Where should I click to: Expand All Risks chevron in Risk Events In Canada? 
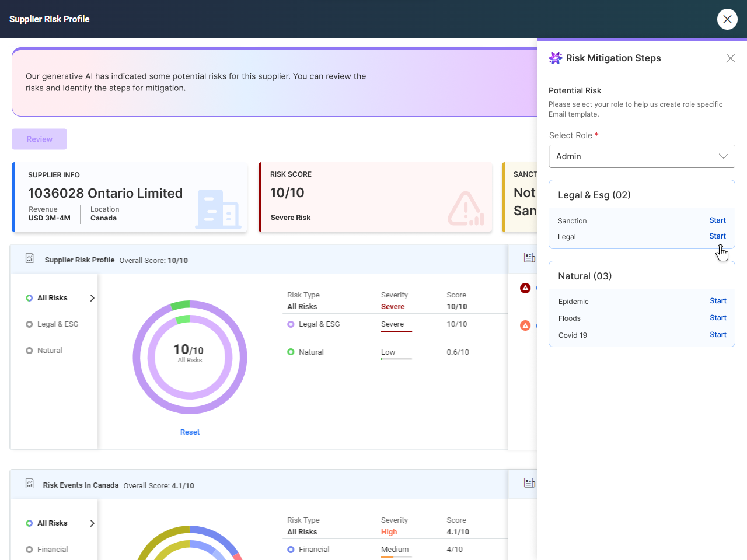(92, 523)
